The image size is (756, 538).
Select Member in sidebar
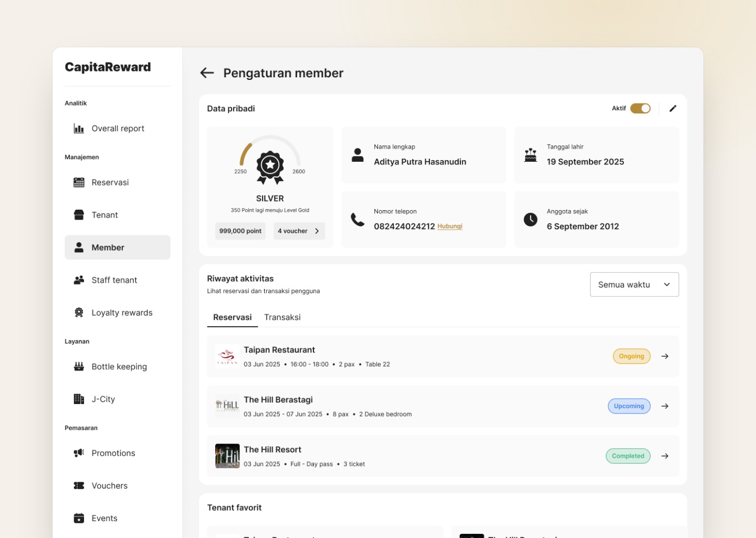[118, 247]
